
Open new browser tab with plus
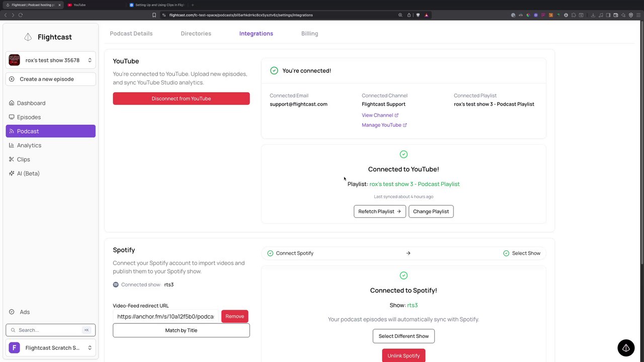(192, 5)
